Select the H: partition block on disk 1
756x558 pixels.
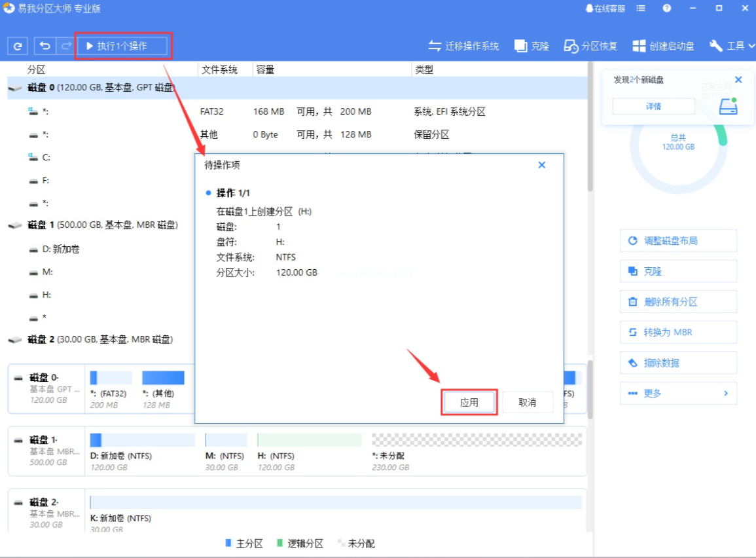click(x=309, y=452)
